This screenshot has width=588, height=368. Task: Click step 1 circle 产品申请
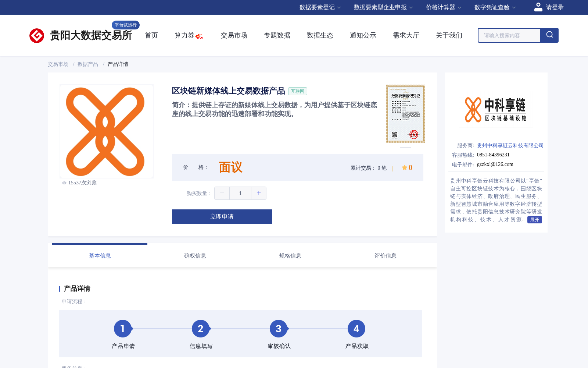point(123,329)
